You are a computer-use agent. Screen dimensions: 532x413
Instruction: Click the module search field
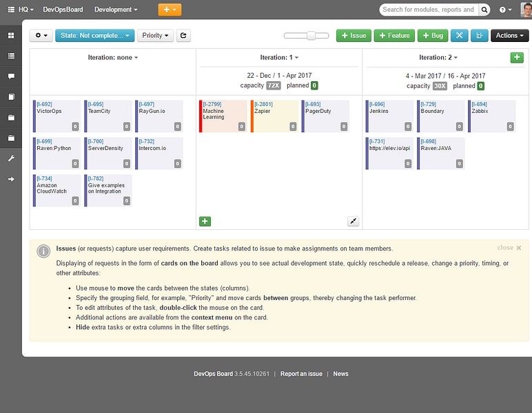tap(429, 10)
